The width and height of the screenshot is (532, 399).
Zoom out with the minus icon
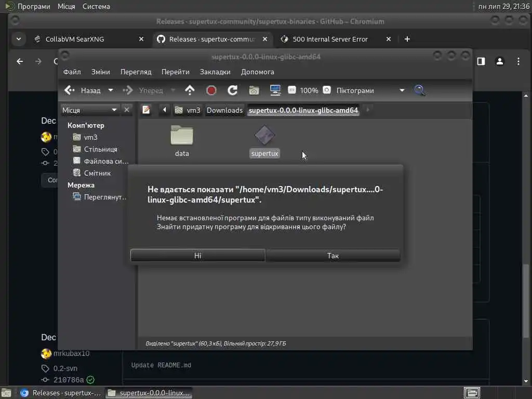(292, 90)
